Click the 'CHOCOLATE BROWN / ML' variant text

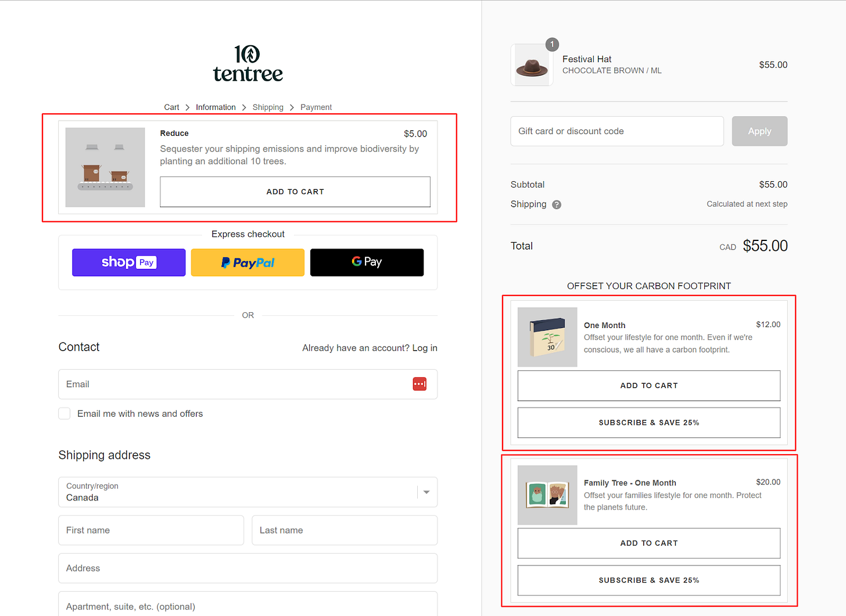click(x=612, y=71)
